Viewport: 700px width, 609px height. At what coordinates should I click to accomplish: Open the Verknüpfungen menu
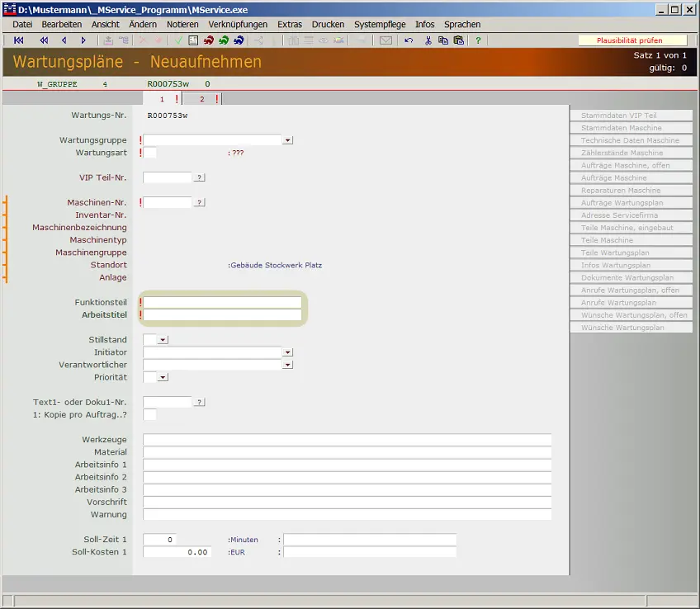click(x=238, y=25)
